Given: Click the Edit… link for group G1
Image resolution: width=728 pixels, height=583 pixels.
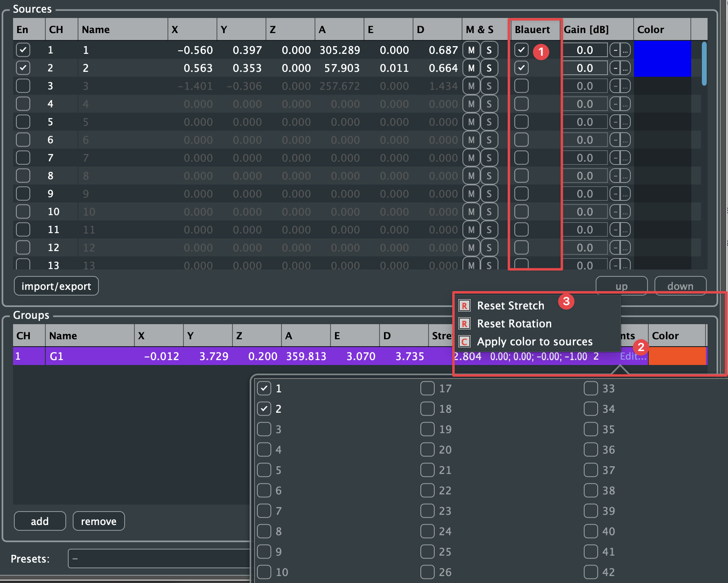Looking at the screenshot, I should (633, 356).
